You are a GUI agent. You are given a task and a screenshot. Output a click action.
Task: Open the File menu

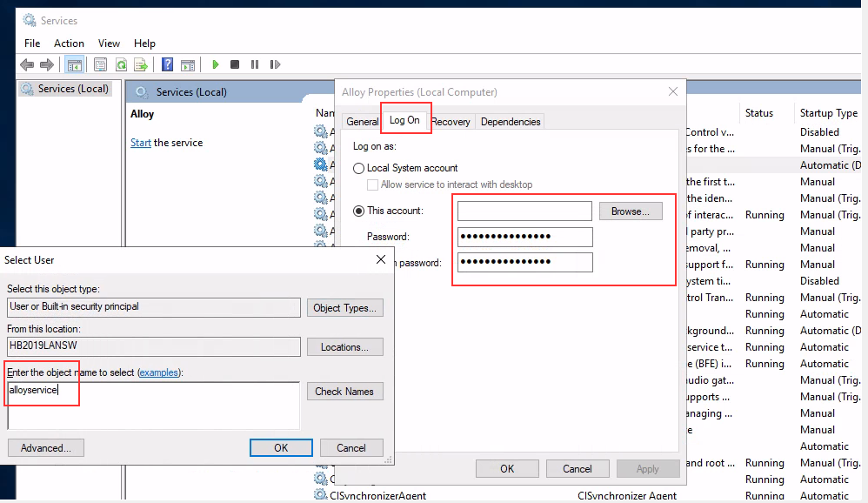point(32,44)
